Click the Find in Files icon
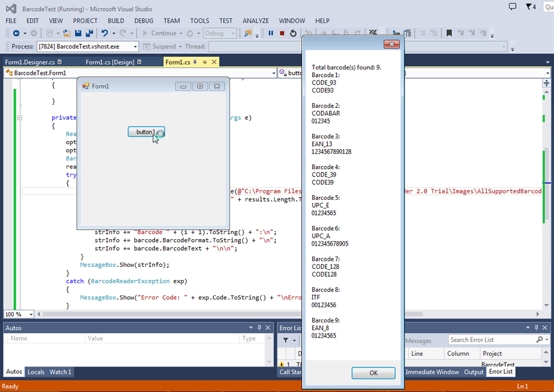The image size is (554, 392). [x=248, y=33]
